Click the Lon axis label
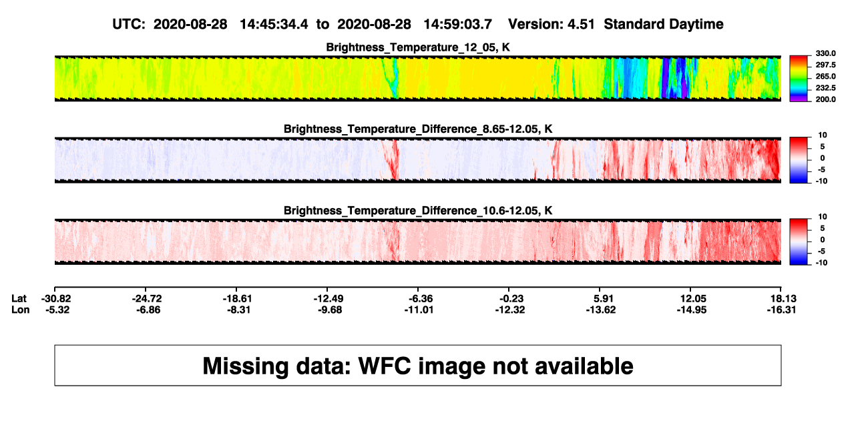The height and width of the screenshot is (445, 868). click(21, 310)
